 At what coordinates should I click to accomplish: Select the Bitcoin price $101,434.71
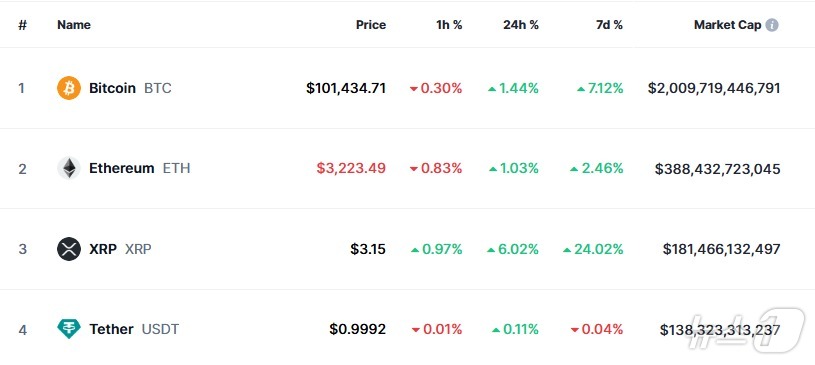(346, 88)
